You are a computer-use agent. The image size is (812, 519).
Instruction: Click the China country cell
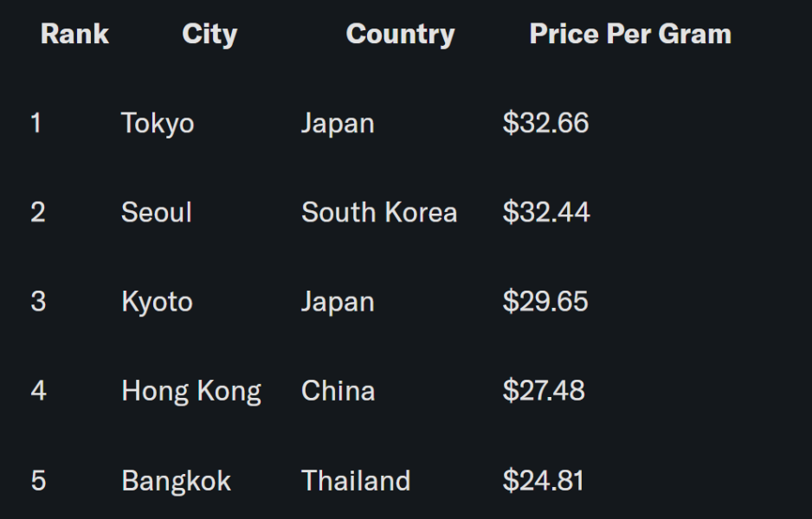tap(338, 391)
